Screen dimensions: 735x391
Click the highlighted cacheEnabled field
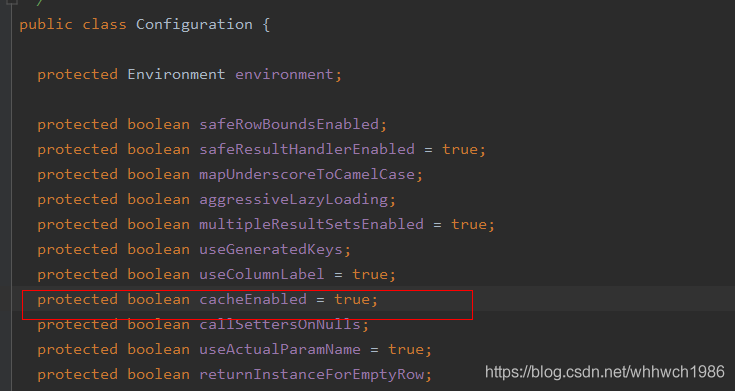[253, 299]
